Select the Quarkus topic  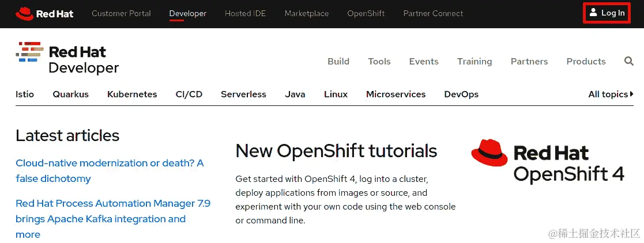(71, 94)
